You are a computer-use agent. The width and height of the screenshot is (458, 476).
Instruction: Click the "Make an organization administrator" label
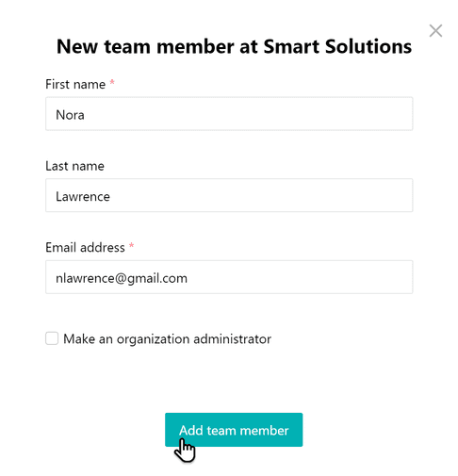pos(167,339)
